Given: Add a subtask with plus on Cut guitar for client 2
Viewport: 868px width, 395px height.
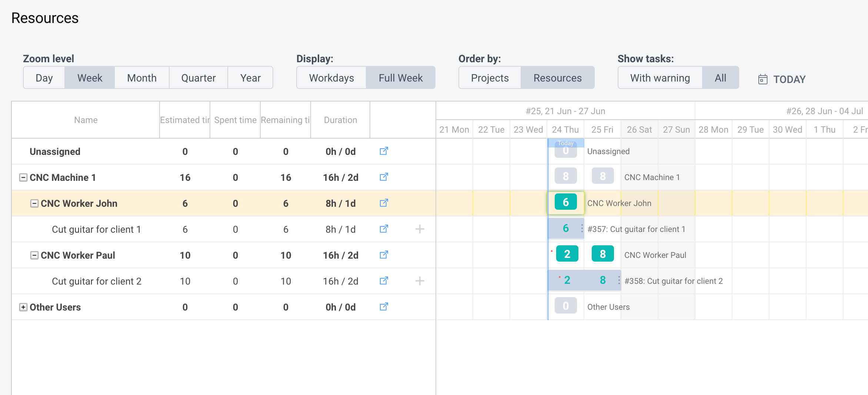Looking at the screenshot, I should point(420,281).
